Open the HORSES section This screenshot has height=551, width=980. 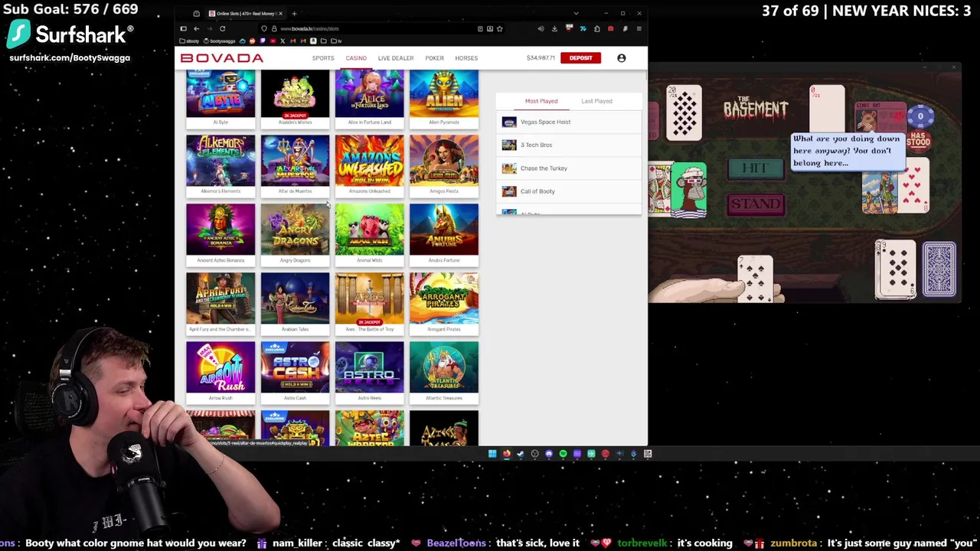[466, 58]
